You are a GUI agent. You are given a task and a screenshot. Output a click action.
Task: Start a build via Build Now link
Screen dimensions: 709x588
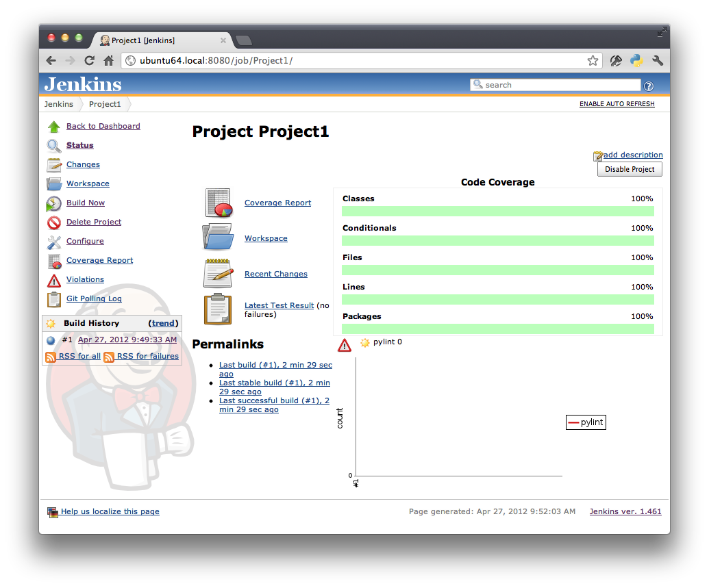[86, 203]
